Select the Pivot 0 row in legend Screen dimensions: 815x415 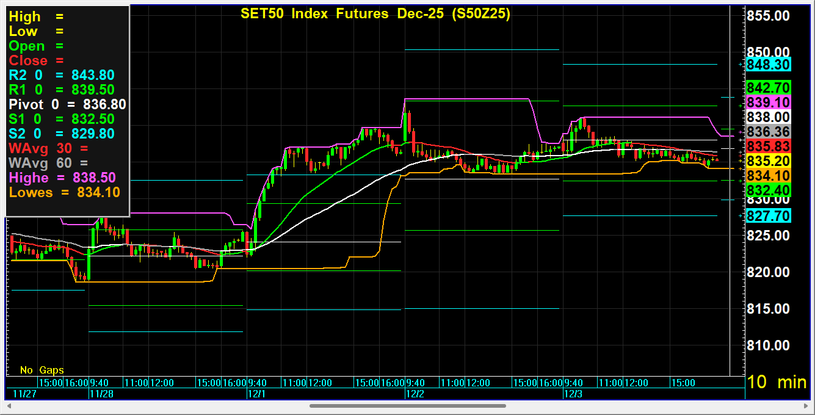[x=67, y=104]
